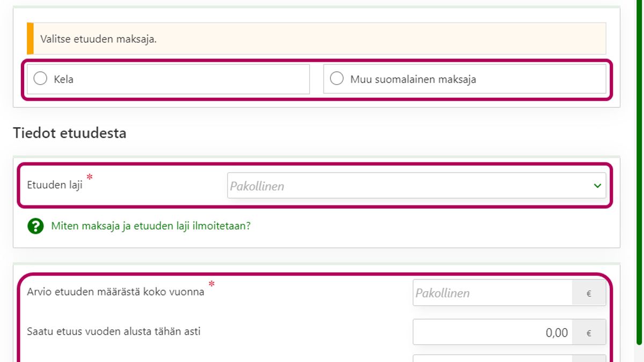
Task: Open the Etuuden laji dropdown field
Action: tap(408, 186)
